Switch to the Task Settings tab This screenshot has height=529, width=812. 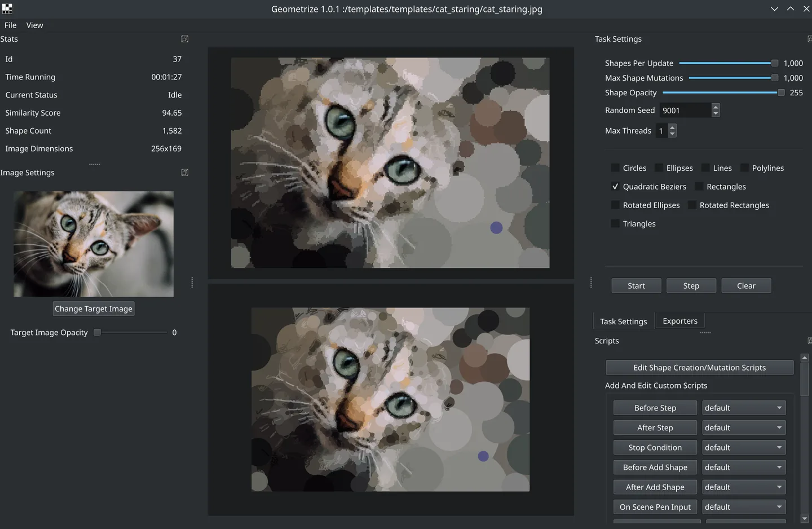pyautogui.click(x=624, y=321)
